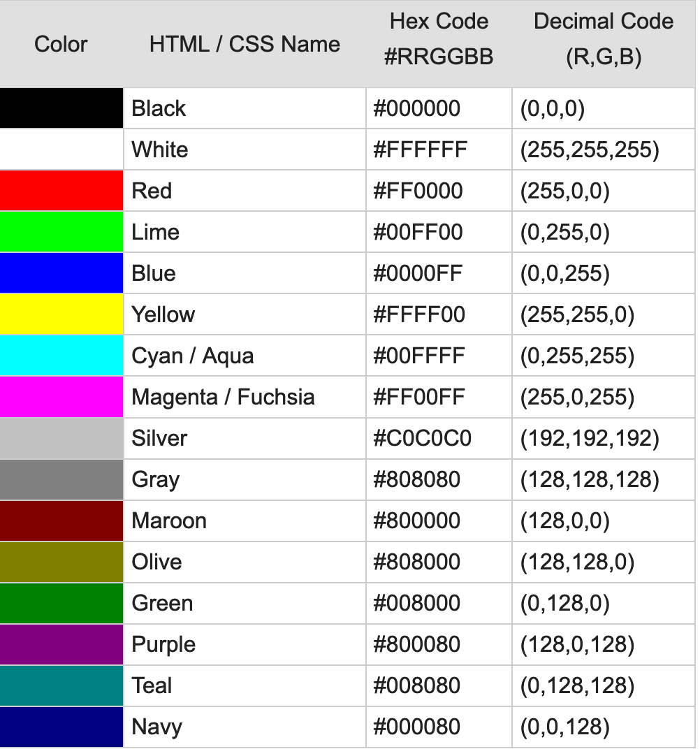This screenshot has height=749, width=700.
Task: Select the 'Magenta / Fuchsia' name cell
Action: tap(245, 396)
